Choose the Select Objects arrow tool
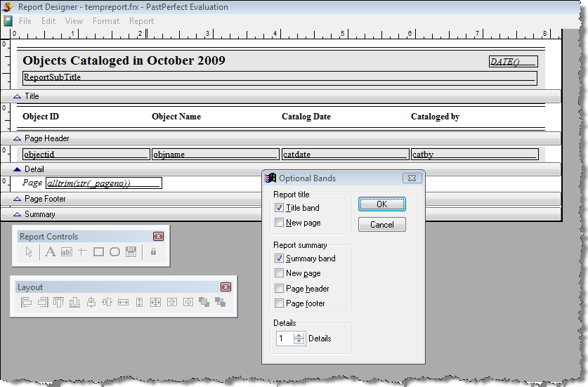 pyautogui.click(x=29, y=252)
